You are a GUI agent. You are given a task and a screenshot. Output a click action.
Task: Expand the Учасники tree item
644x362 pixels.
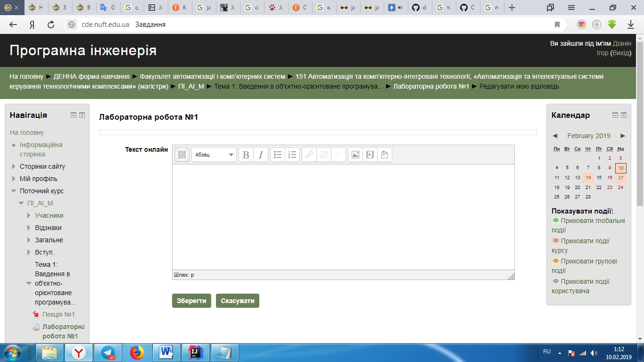[x=29, y=215]
